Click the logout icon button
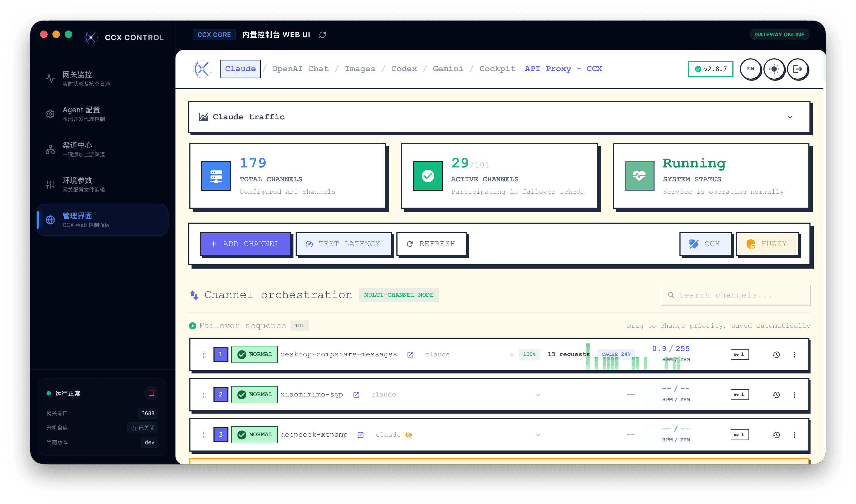 (798, 69)
